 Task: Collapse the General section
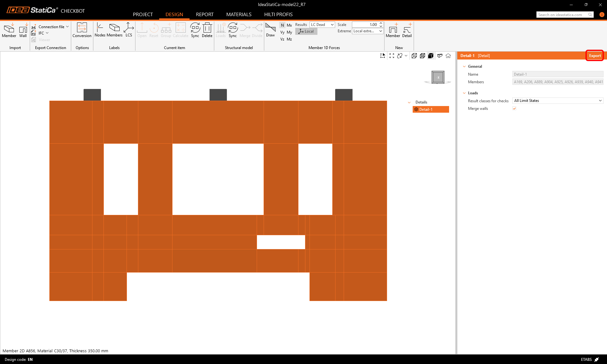[464, 66]
